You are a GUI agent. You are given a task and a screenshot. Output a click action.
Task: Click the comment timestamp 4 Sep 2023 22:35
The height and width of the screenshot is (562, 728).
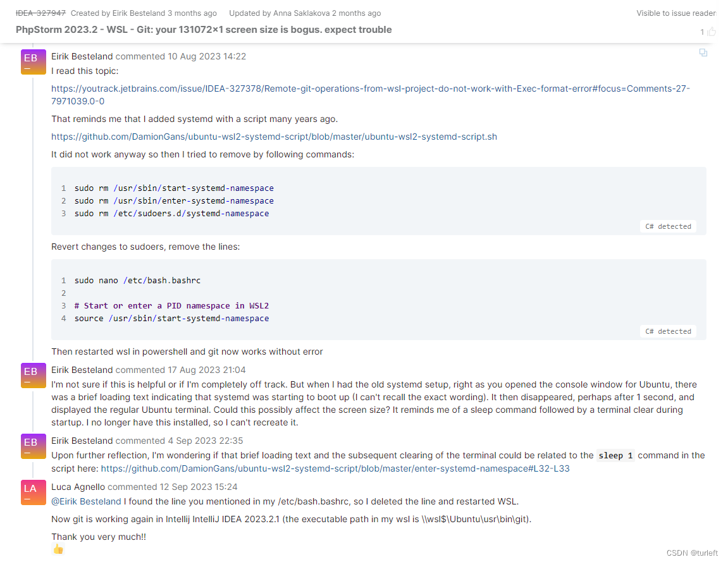[205, 441]
